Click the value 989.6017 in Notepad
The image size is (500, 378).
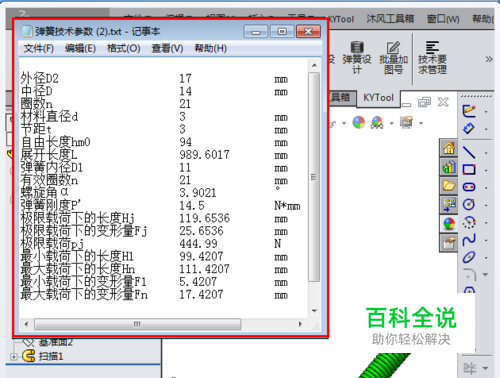point(204,155)
